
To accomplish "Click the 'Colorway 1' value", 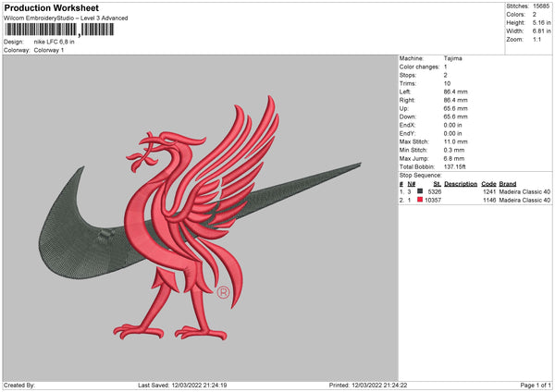I will [x=49, y=50].
